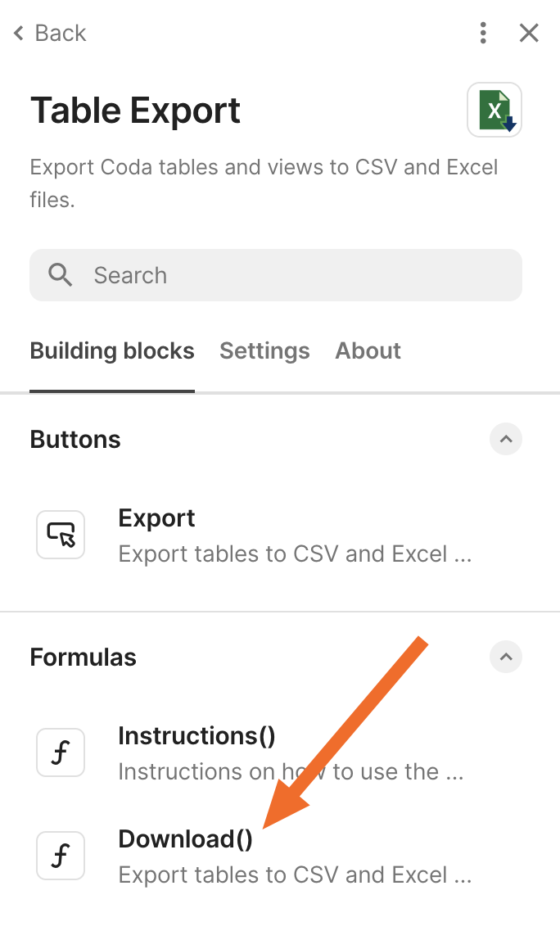The height and width of the screenshot is (940, 560).
Task: Switch to the Settings tab
Action: (264, 351)
